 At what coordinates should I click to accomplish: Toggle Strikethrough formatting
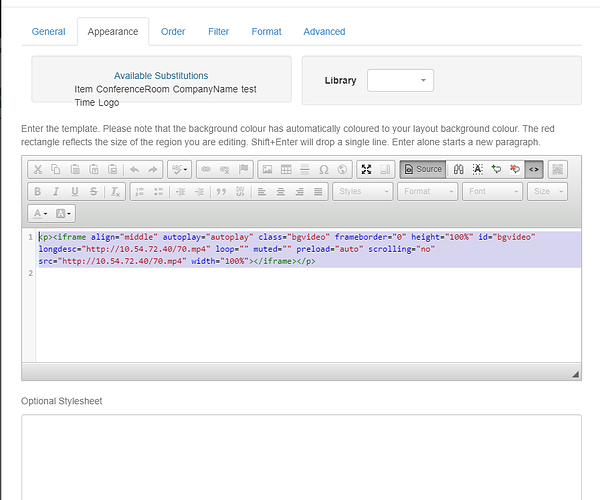click(94, 192)
